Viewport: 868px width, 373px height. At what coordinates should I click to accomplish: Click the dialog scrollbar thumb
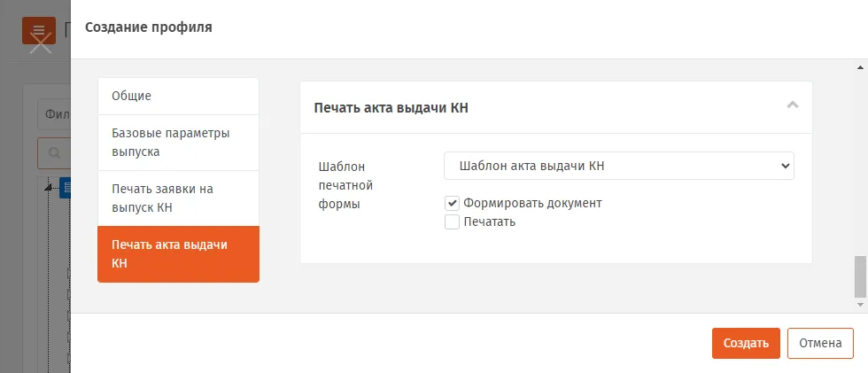coord(860,277)
